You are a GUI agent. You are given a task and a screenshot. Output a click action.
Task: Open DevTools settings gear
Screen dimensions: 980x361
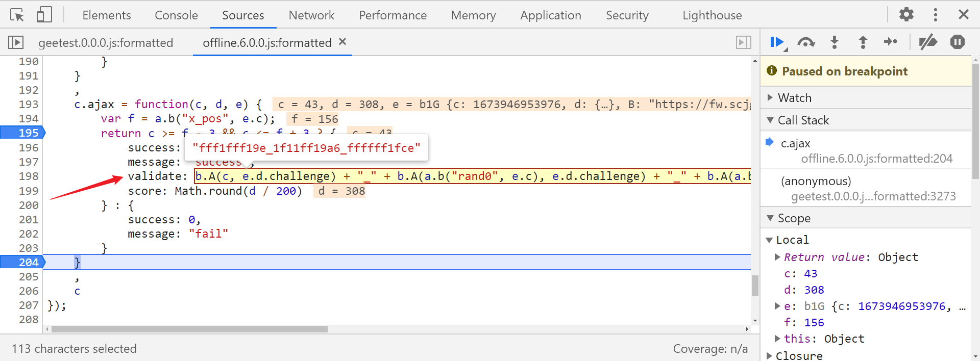[906, 14]
